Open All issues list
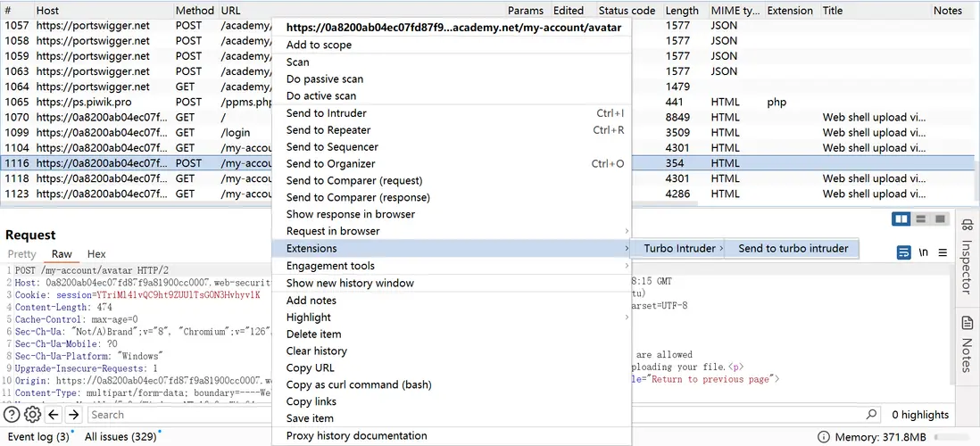This screenshot has width=980, height=446. point(120,437)
